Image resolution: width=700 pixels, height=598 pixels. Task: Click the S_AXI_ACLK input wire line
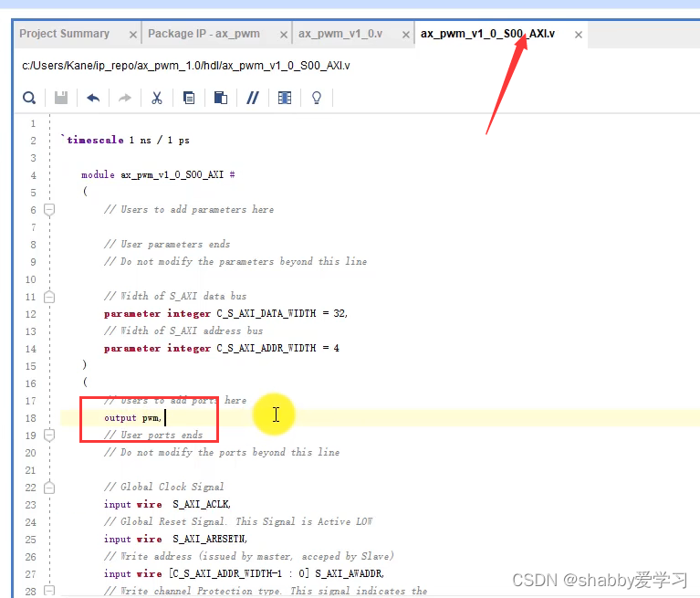(167, 504)
